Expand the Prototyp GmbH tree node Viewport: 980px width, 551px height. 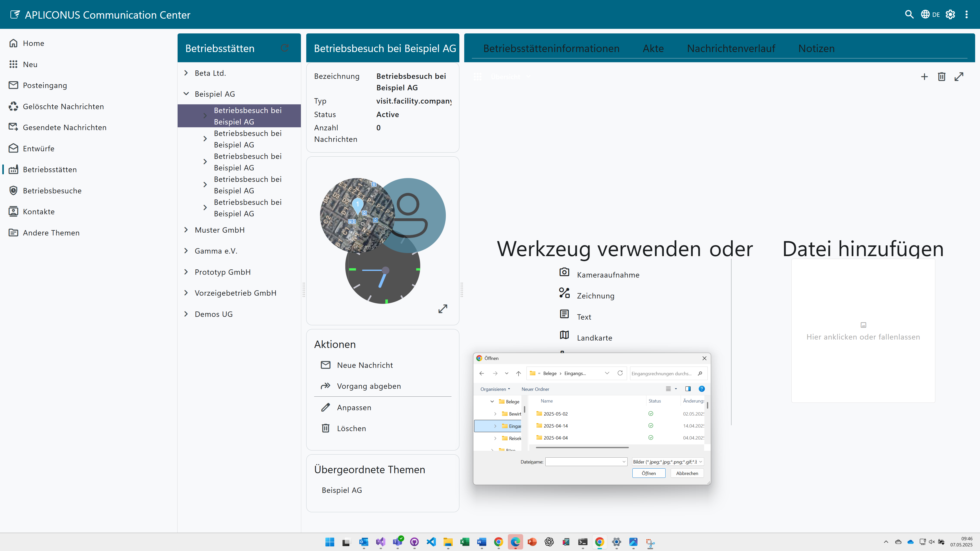click(x=186, y=272)
